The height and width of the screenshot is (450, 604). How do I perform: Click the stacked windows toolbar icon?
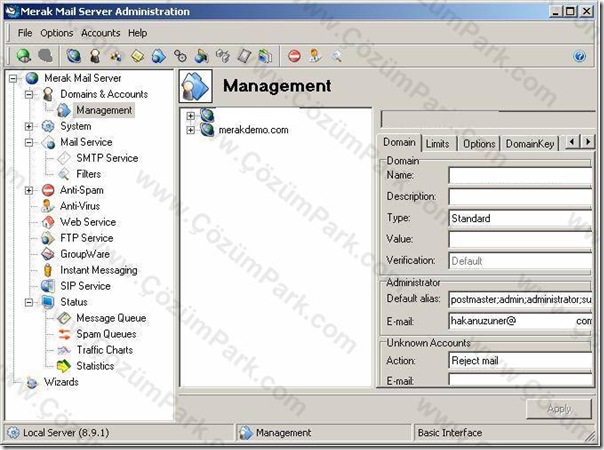click(x=265, y=56)
